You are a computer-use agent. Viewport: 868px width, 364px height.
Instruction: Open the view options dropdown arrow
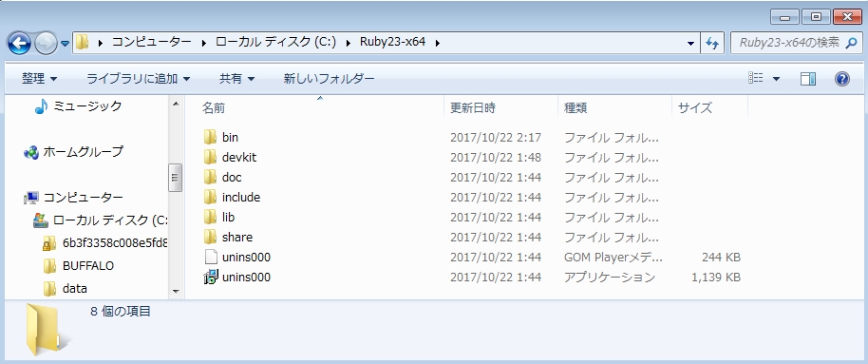776,79
